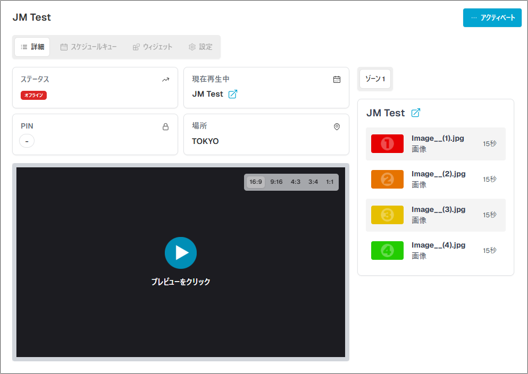Click the プレビューをクリック label

point(181,282)
